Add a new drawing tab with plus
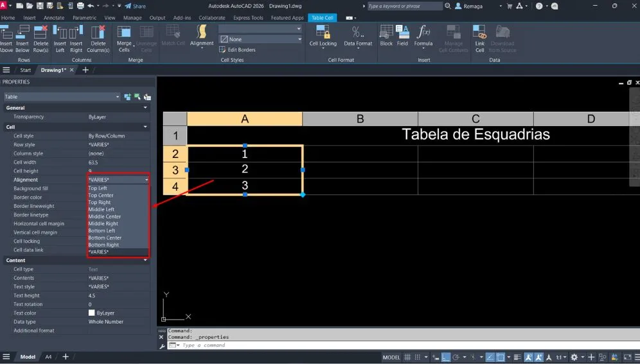This screenshot has width=640, height=364. click(x=85, y=70)
